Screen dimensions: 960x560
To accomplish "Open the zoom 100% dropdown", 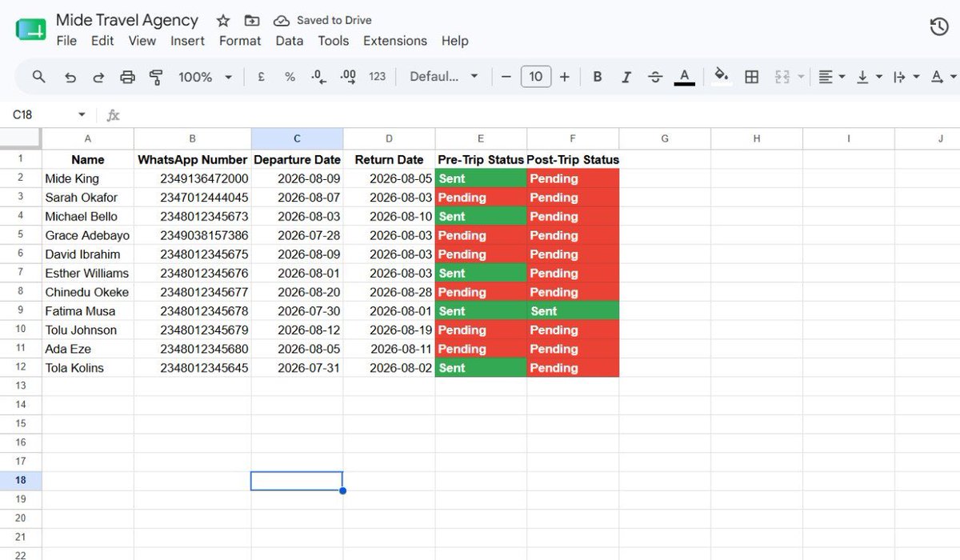I will [x=205, y=77].
